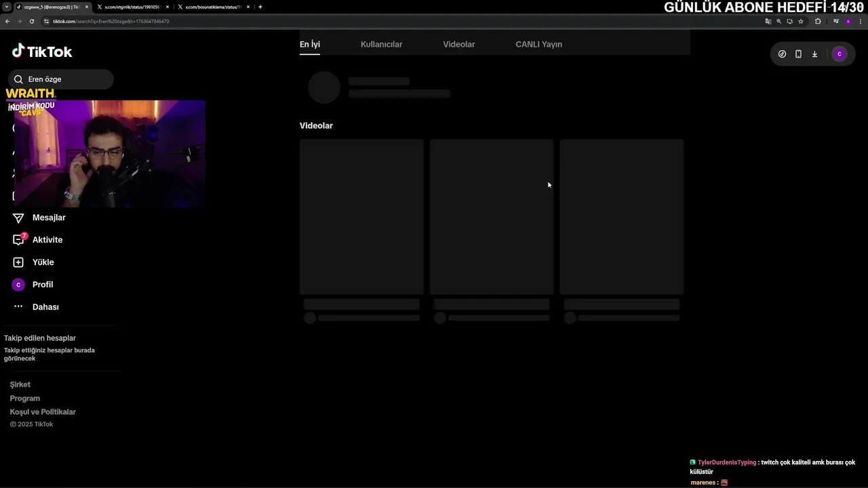Open the purple account avatar in the top-right pill
Screen dimensions: 868x488
click(840, 54)
